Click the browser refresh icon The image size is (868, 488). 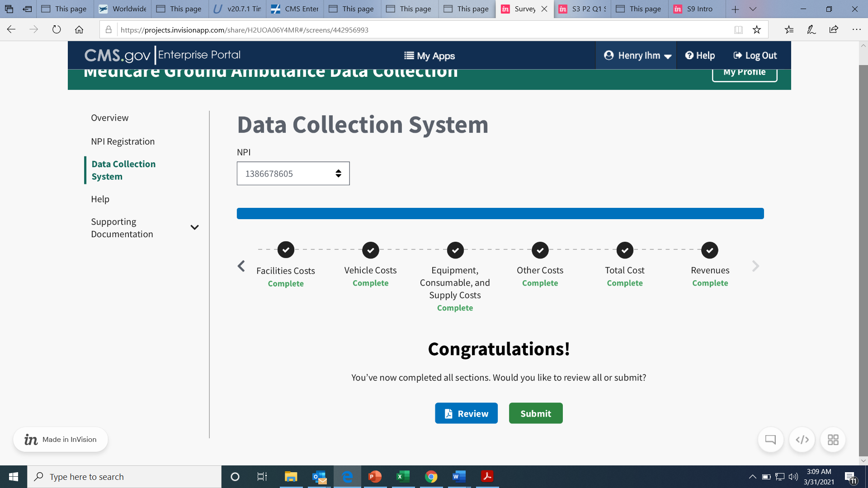point(57,30)
